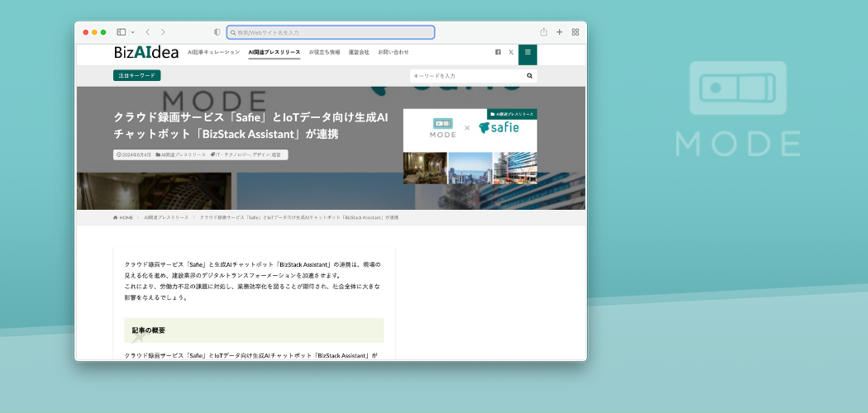Image resolution: width=868 pixels, height=413 pixels.
Task: Go to the 運営会社 page
Action: [x=359, y=52]
